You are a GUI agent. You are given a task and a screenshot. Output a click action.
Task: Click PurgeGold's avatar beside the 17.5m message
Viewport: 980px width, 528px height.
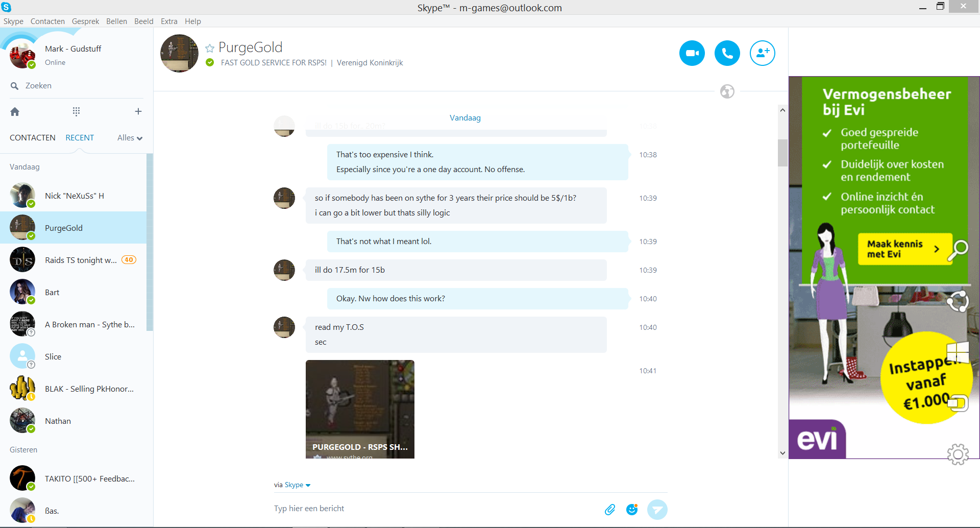(284, 270)
